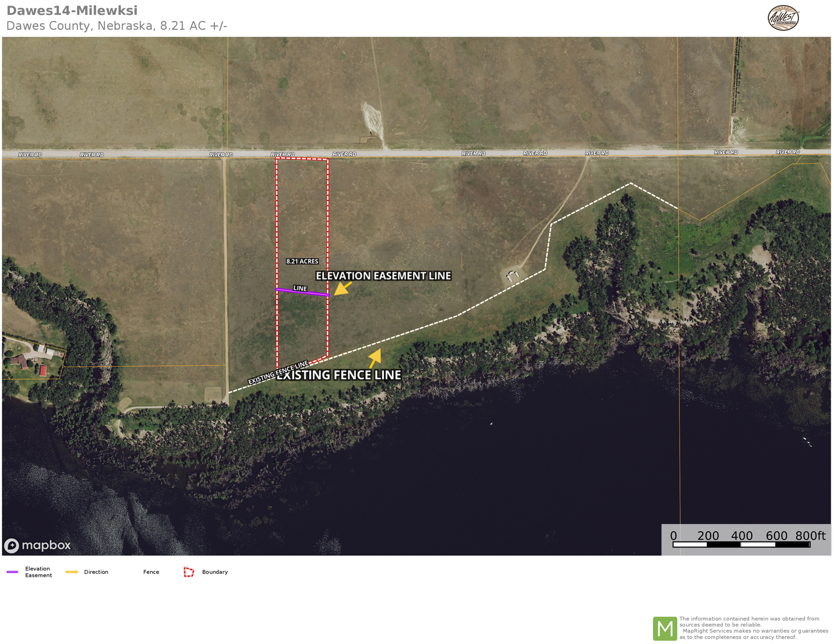The width and height of the screenshot is (834, 644).
Task: Click the yellow Direction arrow legend symbol
Action: click(72, 572)
